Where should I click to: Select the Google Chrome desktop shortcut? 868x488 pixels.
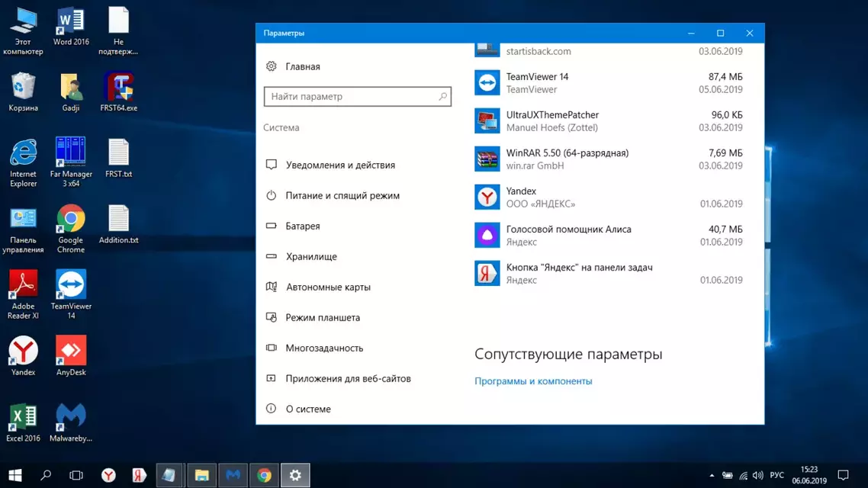tap(71, 229)
